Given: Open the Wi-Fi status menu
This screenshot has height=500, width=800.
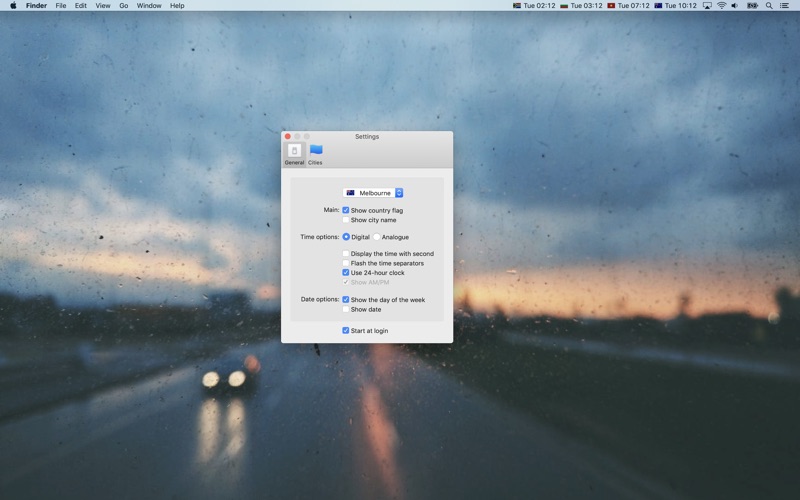Looking at the screenshot, I should 721,6.
